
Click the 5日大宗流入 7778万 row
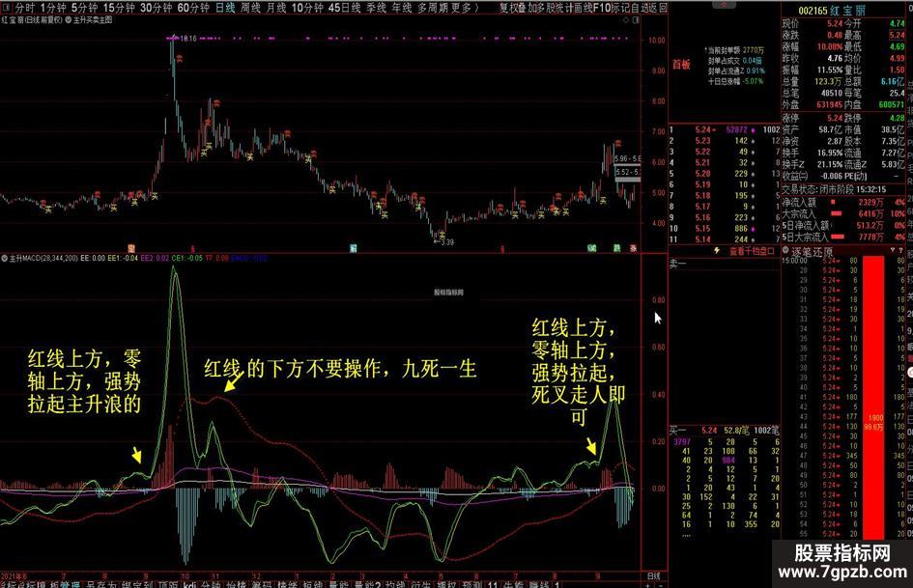(x=843, y=237)
